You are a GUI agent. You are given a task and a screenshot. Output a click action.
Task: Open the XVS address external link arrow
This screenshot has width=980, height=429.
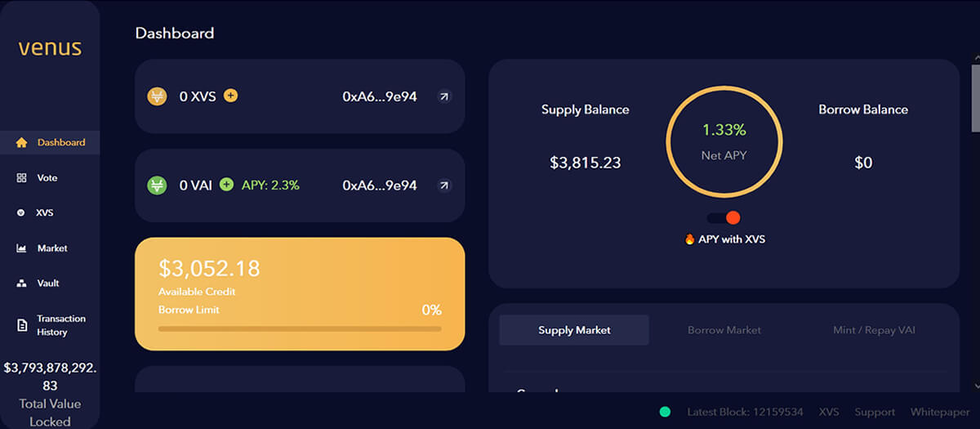click(x=443, y=96)
